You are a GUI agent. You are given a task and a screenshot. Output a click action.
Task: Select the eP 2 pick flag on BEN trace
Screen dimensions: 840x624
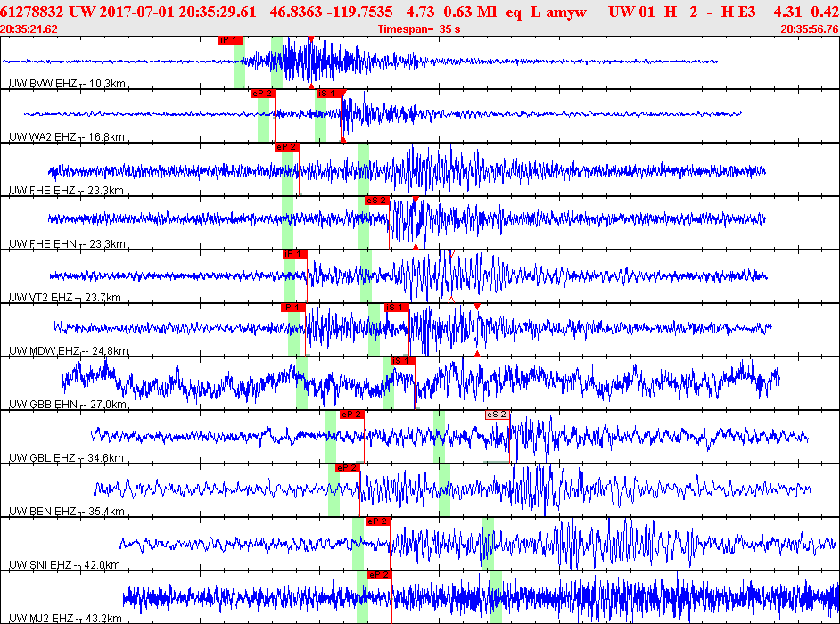347,468
